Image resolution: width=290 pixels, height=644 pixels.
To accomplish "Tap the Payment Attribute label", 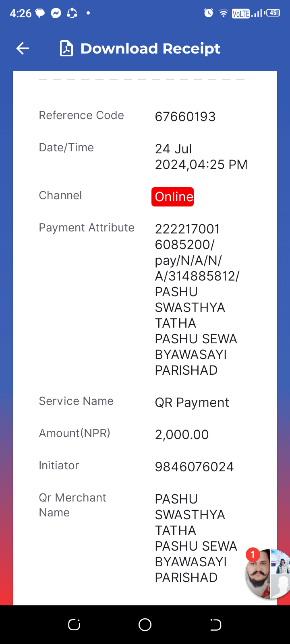I will (87, 228).
